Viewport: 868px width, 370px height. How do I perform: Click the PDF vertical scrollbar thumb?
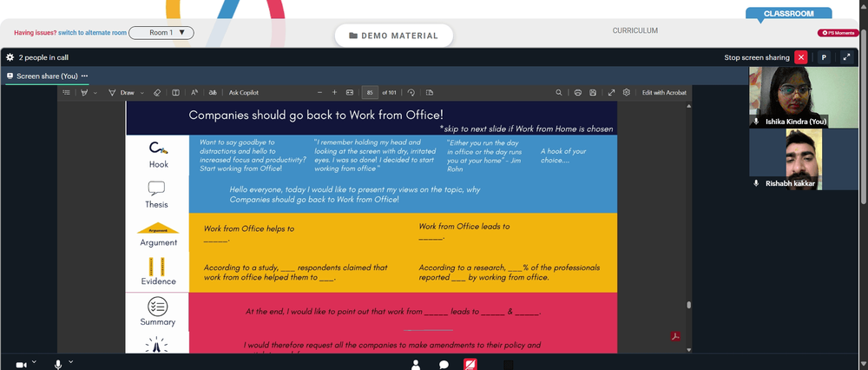pos(688,305)
